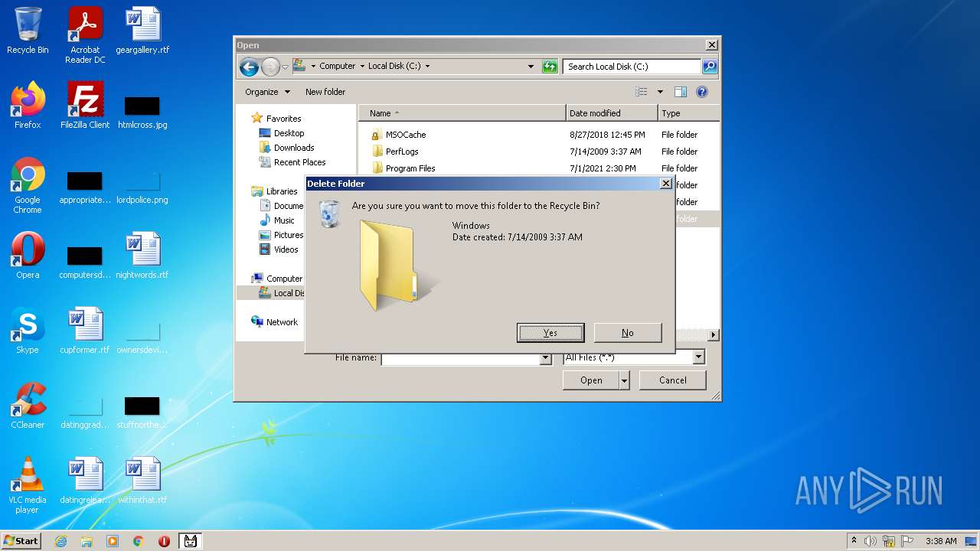Select the Opera desktop shortcut

pyautogui.click(x=28, y=256)
